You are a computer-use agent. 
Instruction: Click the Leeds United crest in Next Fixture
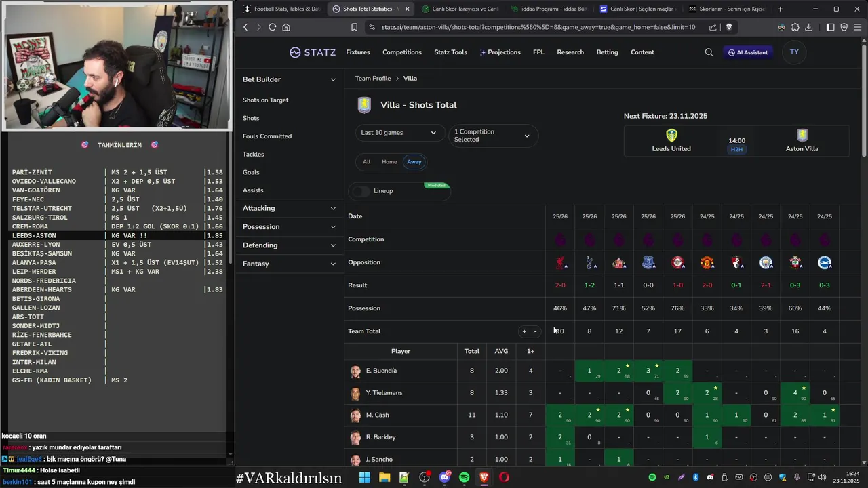click(x=671, y=136)
